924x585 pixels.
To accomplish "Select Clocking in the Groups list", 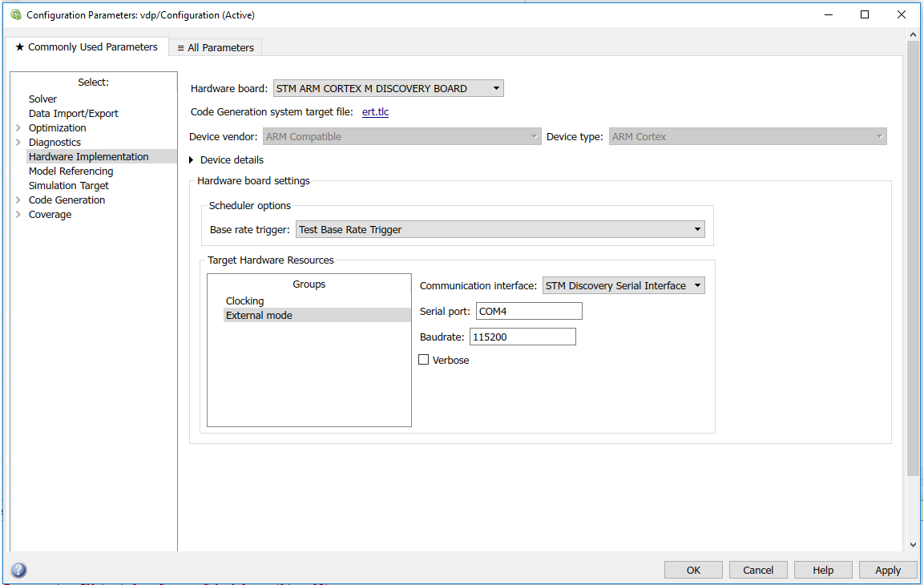I will tap(244, 301).
